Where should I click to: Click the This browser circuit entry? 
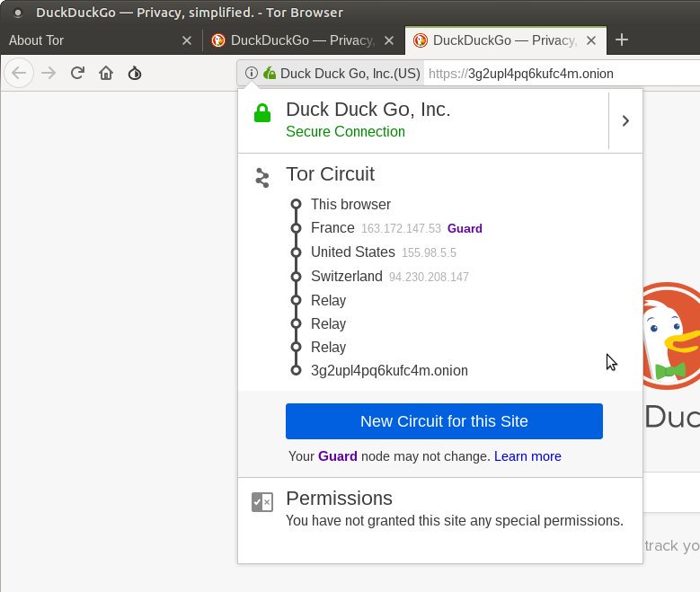(350, 205)
